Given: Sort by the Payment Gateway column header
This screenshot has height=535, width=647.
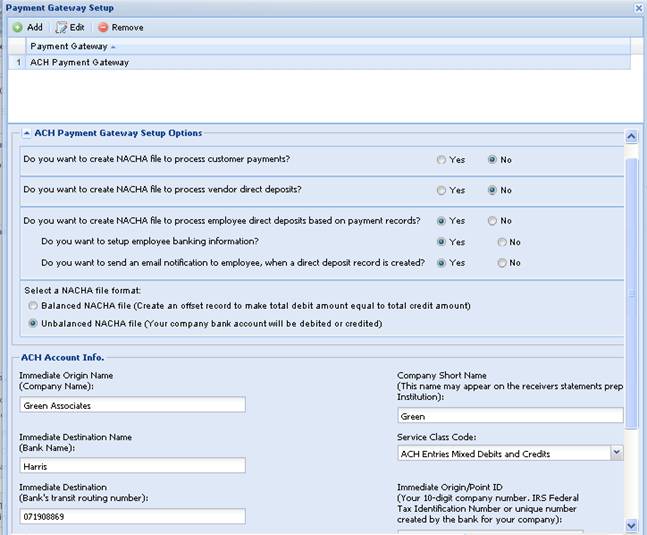Looking at the screenshot, I should [72, 46].
